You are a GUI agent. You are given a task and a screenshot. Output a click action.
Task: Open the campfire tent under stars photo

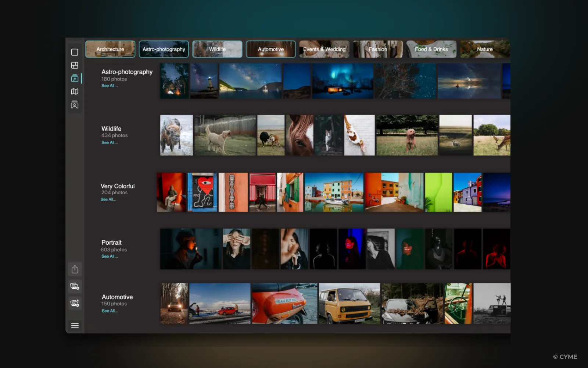point(175,81)
